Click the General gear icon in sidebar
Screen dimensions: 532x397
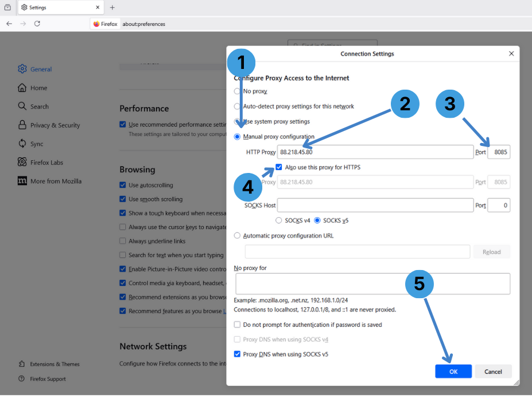(x=22, y=69)
